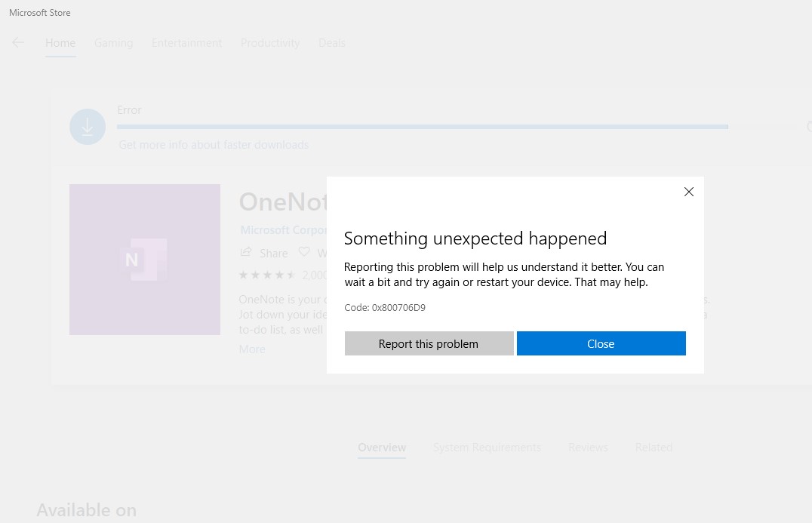Switch to the Entertainment tab
The width and height of the screenshot is (812, 523).
pyautogui.click(x=186, y=43)
